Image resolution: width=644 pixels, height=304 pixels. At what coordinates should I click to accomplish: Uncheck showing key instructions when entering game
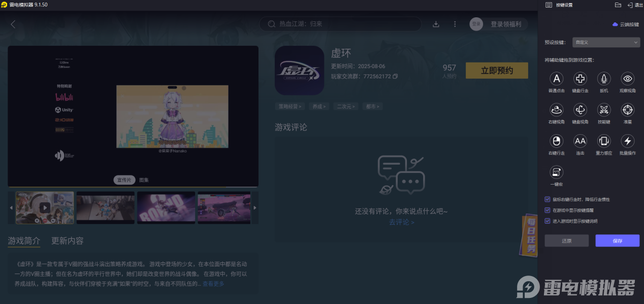click(x=547, y=221)
